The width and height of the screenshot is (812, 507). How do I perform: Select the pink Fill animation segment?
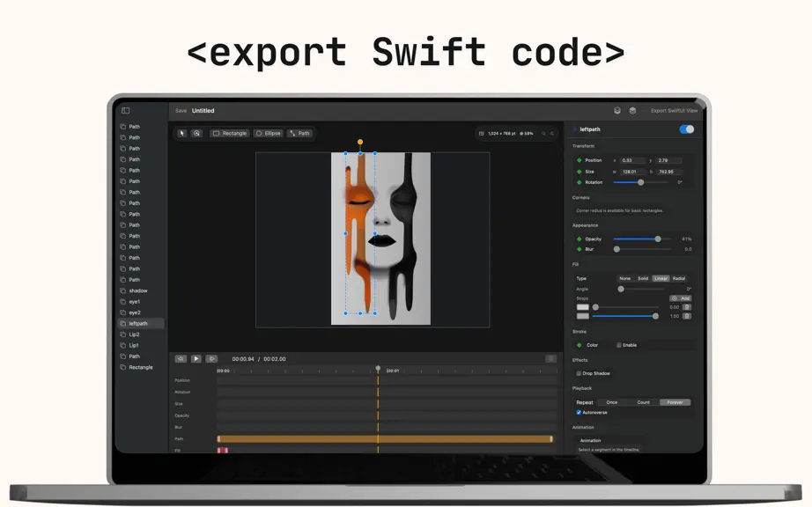point(223,450)
